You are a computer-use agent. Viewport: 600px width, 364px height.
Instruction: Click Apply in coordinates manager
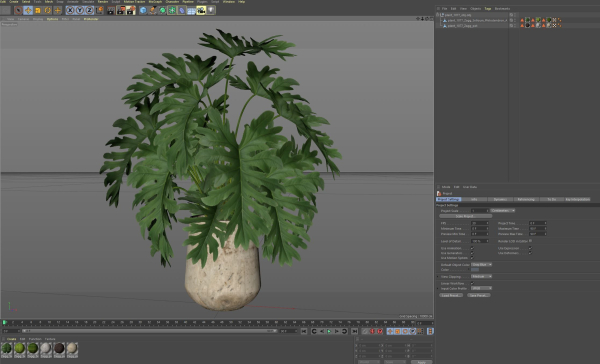[x=421, y=362]
